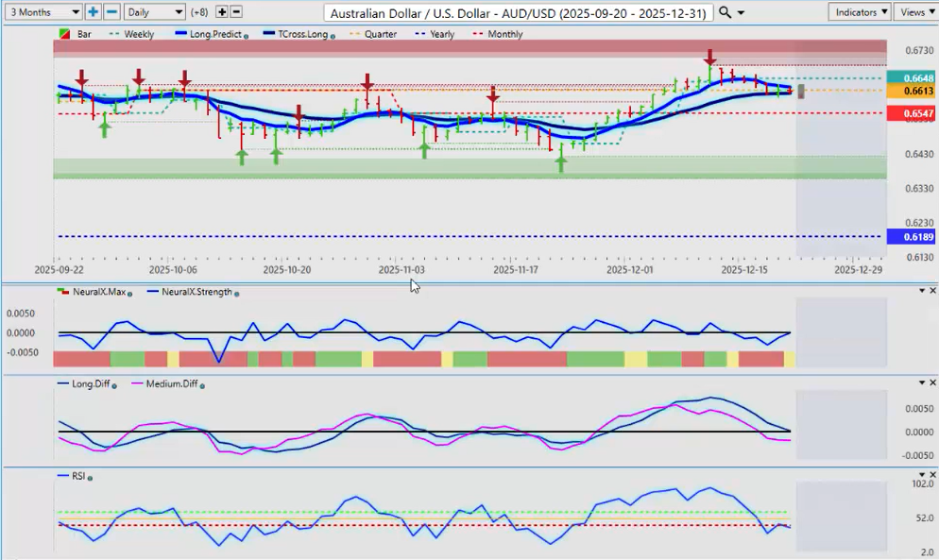
Task: Toggle the Yearly legend item
Action: click(433, 34)
